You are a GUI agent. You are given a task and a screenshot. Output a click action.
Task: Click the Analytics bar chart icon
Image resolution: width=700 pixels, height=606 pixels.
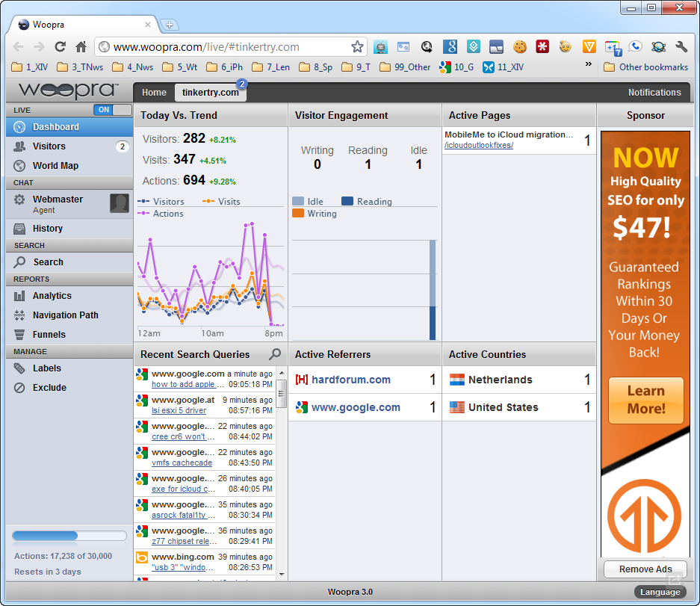pos(19,296)
